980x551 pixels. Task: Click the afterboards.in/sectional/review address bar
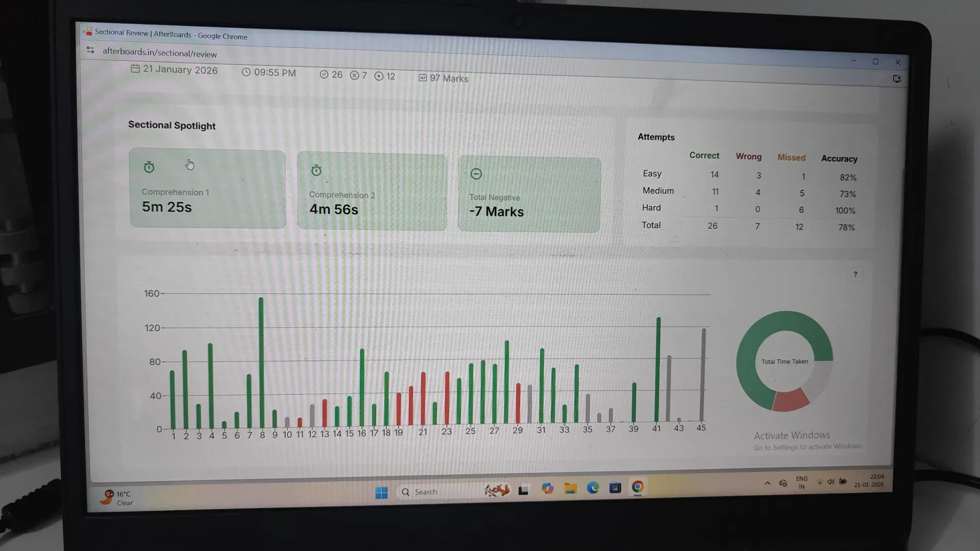159,53
